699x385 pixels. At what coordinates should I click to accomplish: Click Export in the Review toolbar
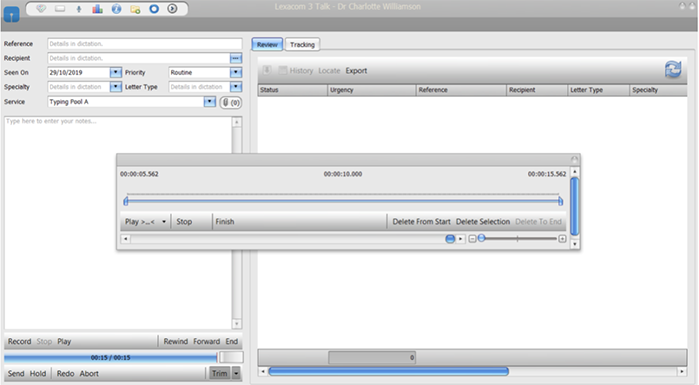point(356,70)
